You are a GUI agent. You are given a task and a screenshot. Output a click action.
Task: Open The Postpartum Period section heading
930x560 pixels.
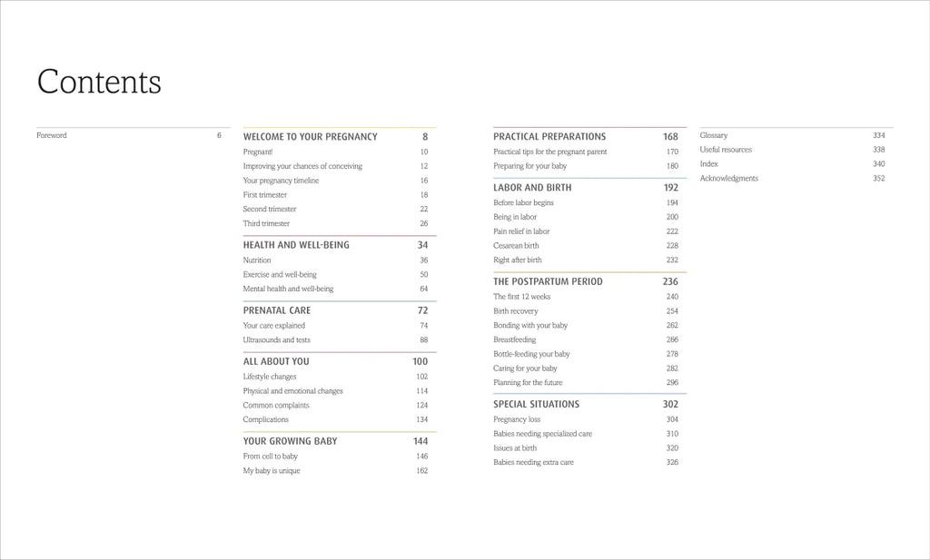tap(548, 281)
